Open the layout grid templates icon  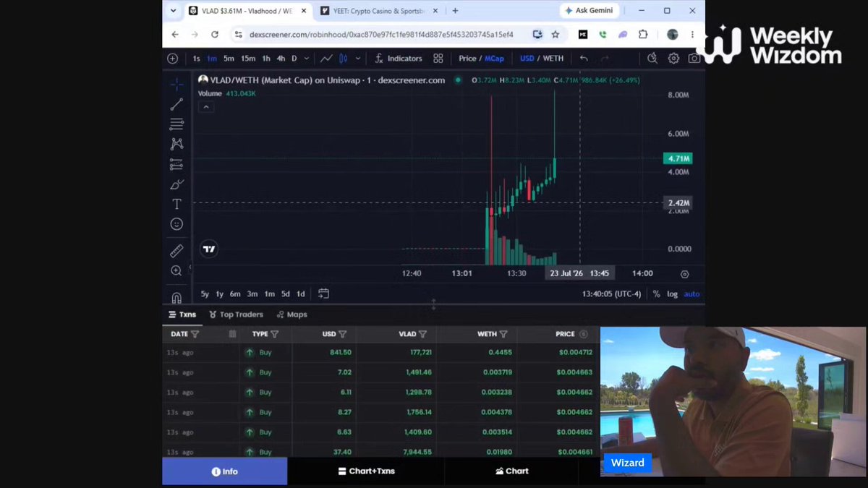pyautogui.click(x=438, y=59)
